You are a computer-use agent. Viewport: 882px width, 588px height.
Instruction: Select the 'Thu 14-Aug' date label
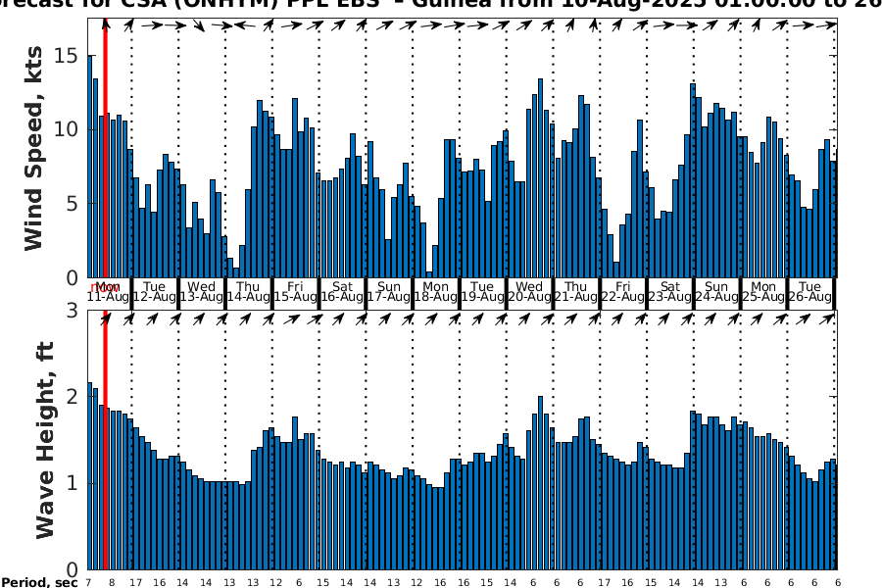pyautogui.click(x=248, y=291)
